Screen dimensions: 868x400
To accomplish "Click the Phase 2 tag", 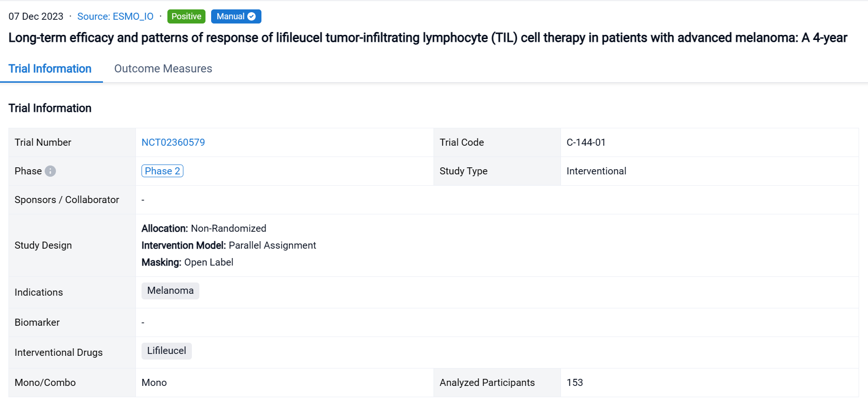I will tap(162, 171).
